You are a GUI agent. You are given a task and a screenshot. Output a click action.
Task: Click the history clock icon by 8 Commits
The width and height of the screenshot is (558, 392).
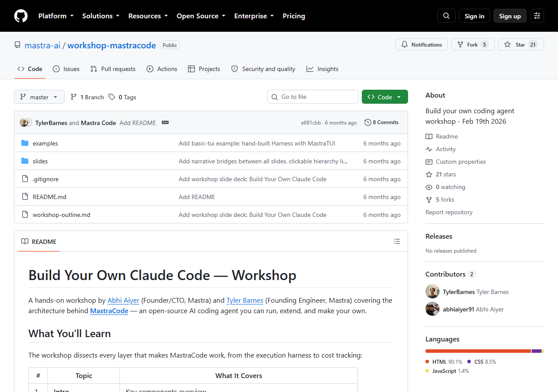[x=368, y=122]
